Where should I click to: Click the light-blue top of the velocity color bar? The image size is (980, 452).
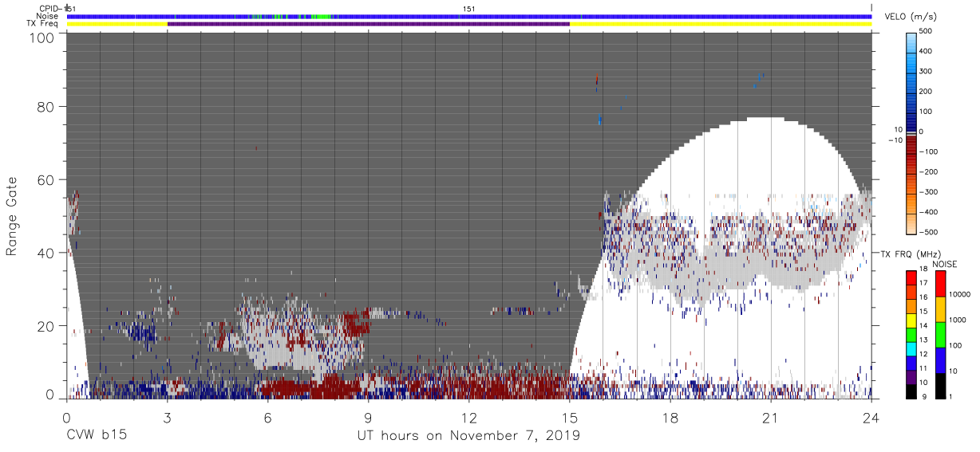911,41
